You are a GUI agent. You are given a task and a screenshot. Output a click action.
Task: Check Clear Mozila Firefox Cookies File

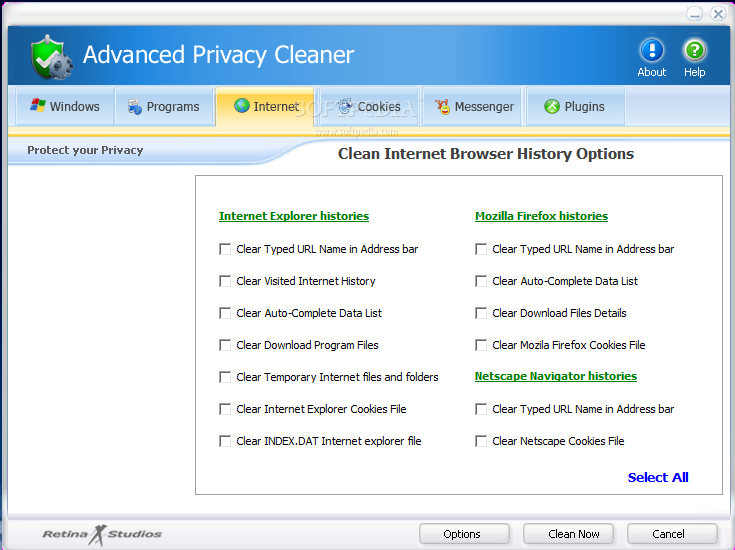coord(481,345)
